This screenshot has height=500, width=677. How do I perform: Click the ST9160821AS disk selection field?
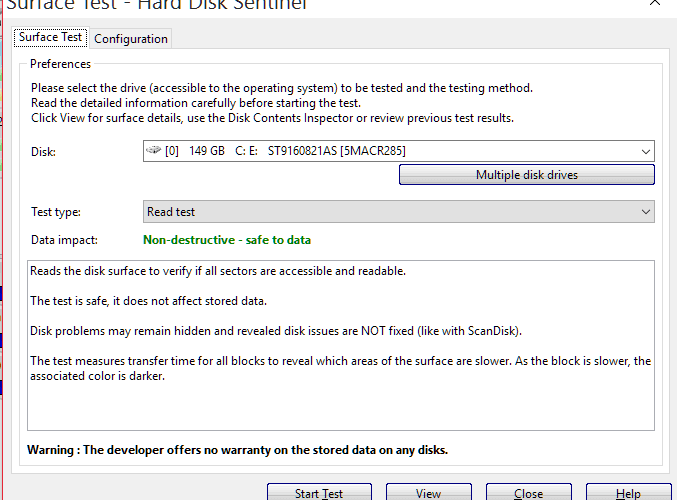click(x=399, y=151)
